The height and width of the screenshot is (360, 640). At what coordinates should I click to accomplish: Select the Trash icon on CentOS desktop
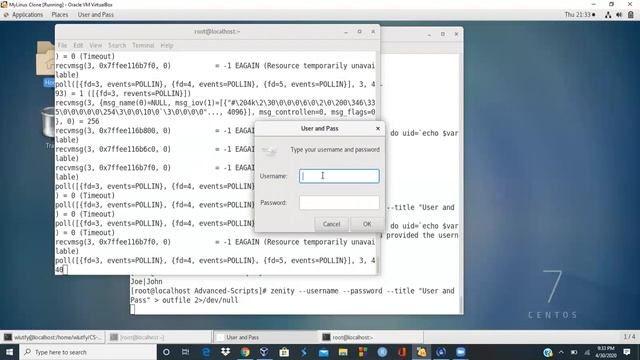tap(48, 122)
